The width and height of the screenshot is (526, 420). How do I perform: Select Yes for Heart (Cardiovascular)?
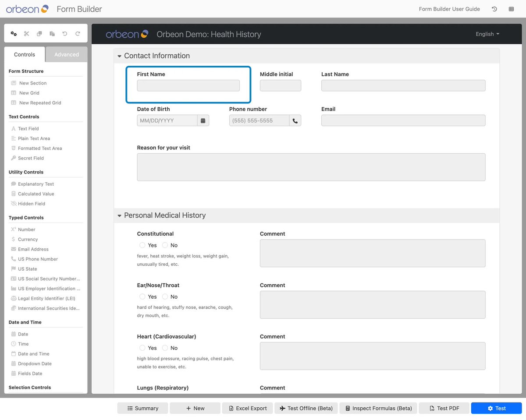tap(142, 348)
